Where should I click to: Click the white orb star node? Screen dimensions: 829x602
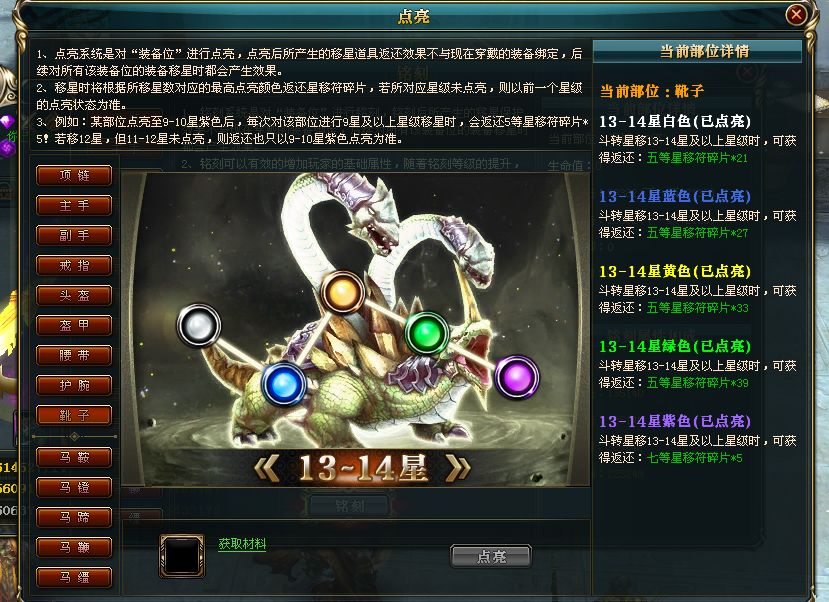tap(199, 326)
